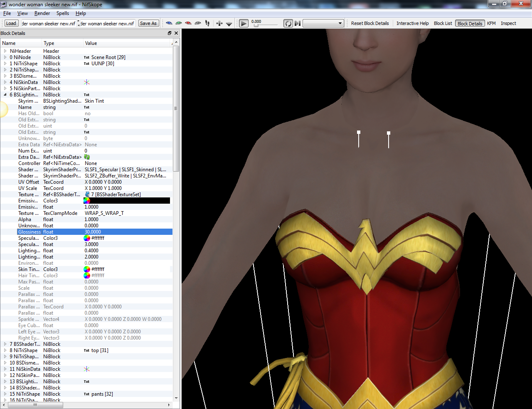Sort by the Value column header
This screenshot has width=532, height=409.
[x=127, y=43]
